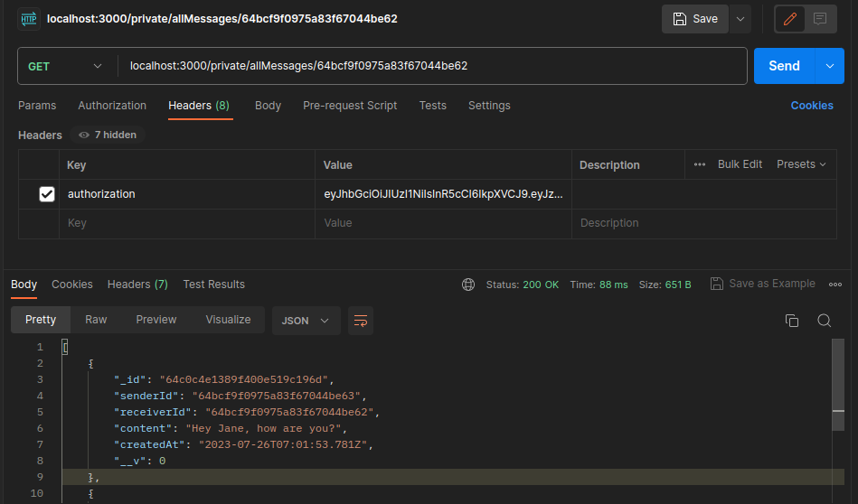Open the Cookies link

(812, 106)
